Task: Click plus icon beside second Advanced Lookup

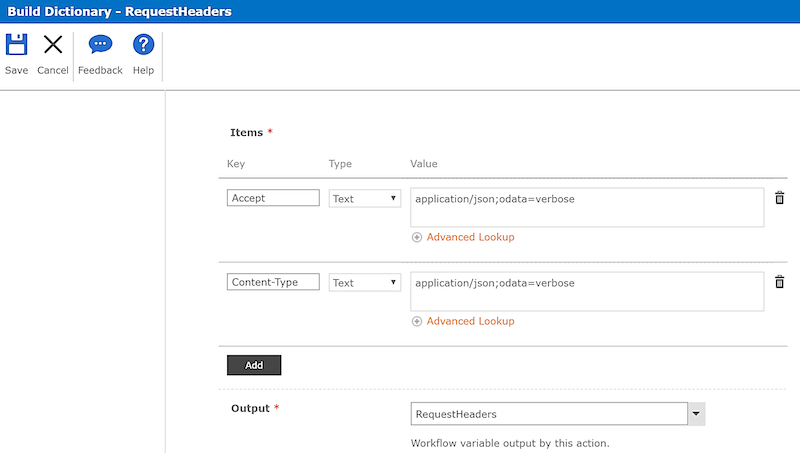Action: pos(417,321)
